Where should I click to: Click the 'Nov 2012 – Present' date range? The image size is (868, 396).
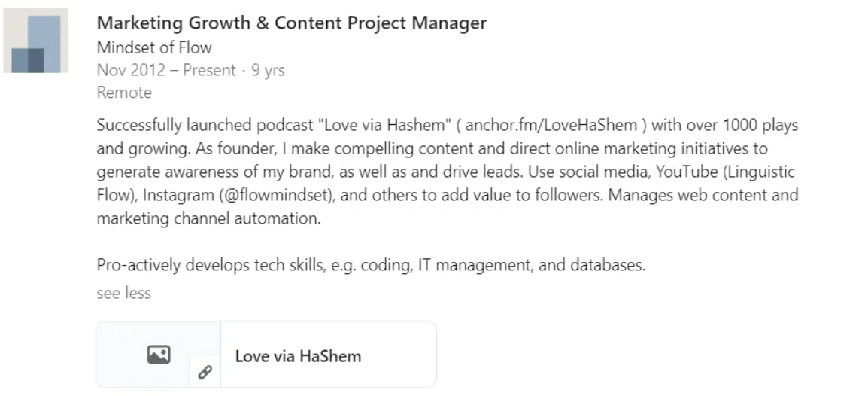pos(166,70)
